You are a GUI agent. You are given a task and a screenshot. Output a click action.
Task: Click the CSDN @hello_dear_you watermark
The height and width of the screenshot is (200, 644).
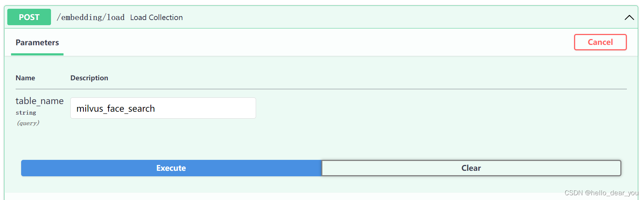click(601, 193)
